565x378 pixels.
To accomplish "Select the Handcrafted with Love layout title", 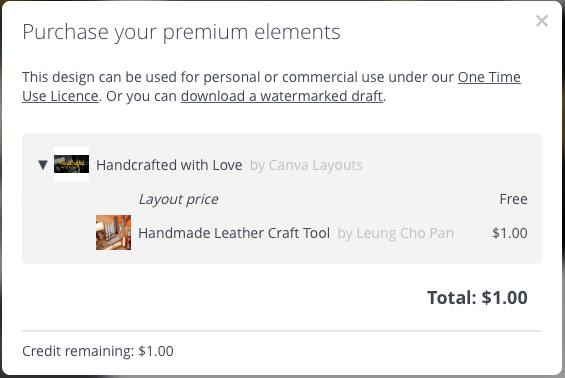I will click(x=169, y=165).
